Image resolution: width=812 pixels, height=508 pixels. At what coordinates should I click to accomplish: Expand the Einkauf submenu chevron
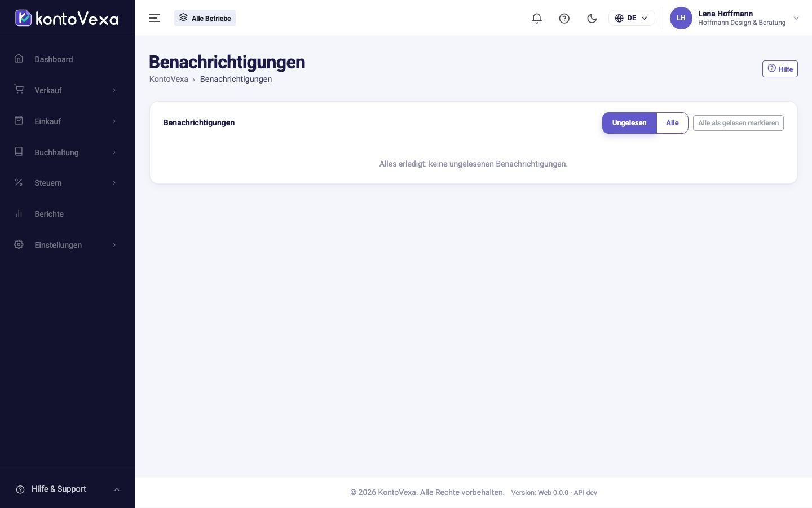tap(114, 121)
